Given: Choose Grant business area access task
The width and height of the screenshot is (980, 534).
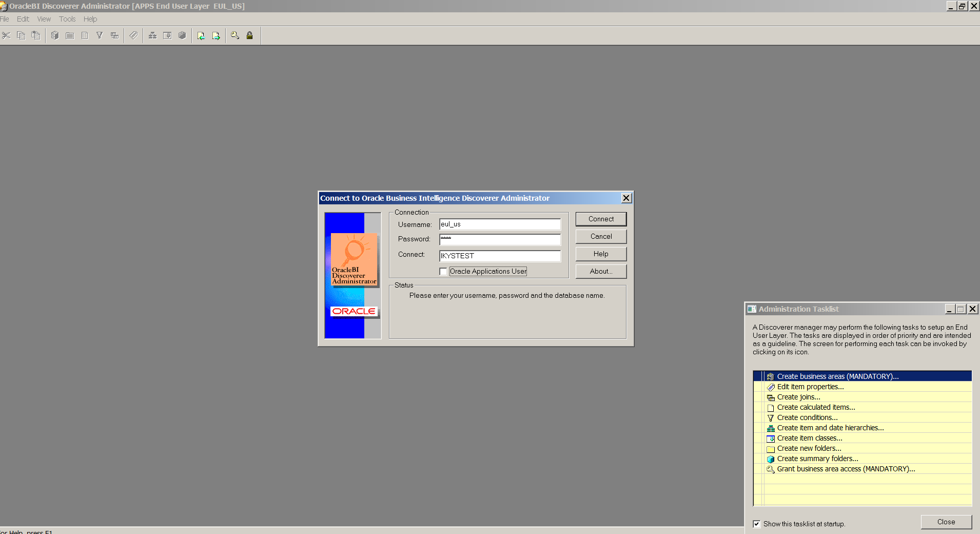Looking at the screenshot, I should 846,469.
